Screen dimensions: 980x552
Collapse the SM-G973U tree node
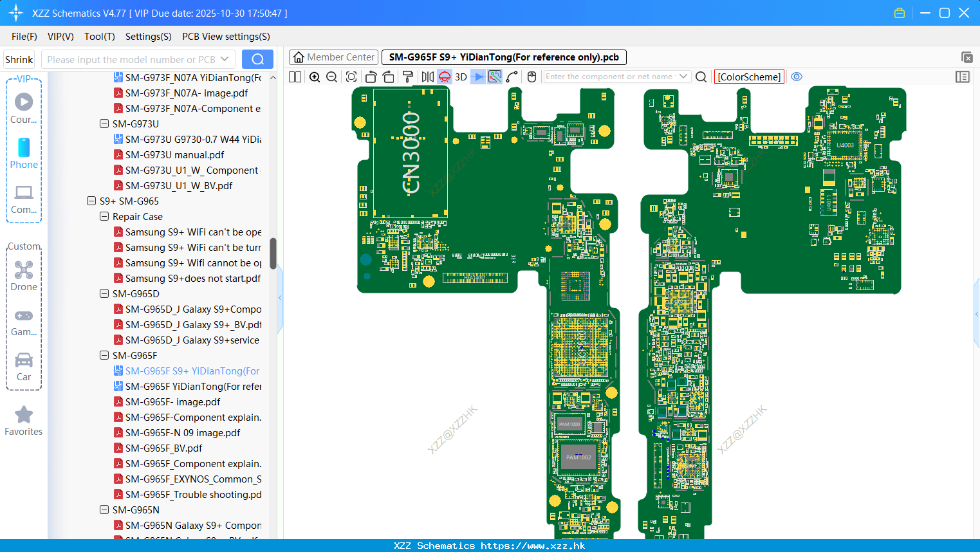[104, 124]
